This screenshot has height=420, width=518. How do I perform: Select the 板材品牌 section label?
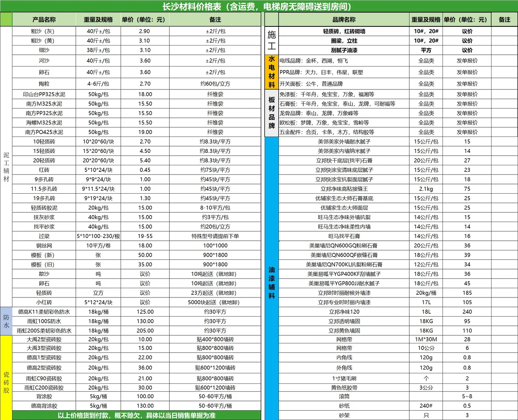271,113
